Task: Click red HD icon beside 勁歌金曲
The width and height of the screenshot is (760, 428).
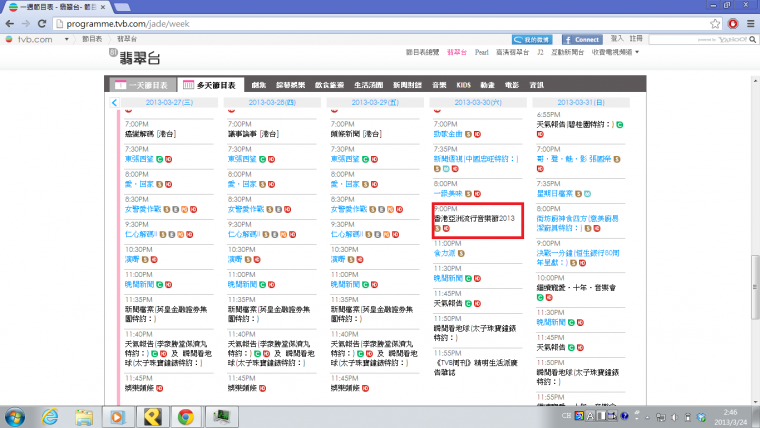Action: (477, 134)
